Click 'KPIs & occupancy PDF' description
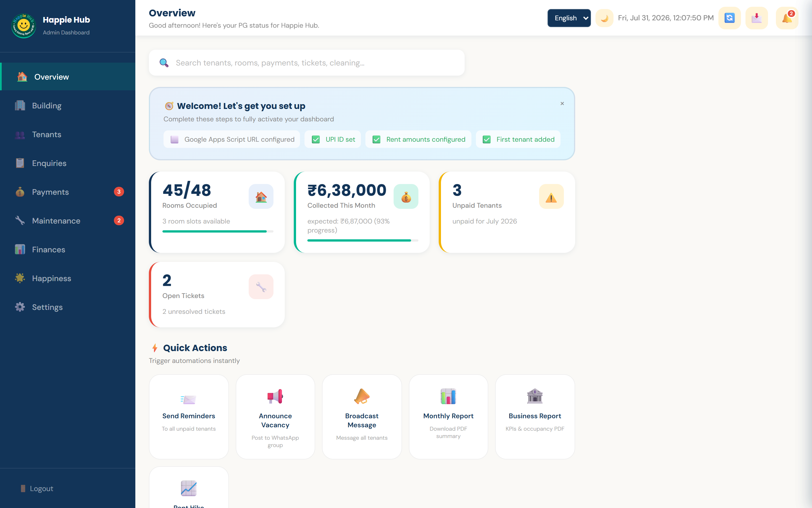 (535, 429)
